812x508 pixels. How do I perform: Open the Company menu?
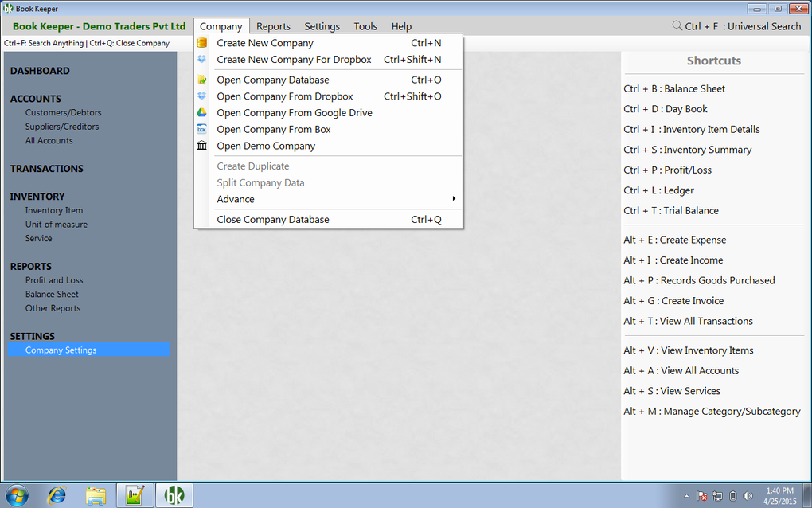point(221,26)
